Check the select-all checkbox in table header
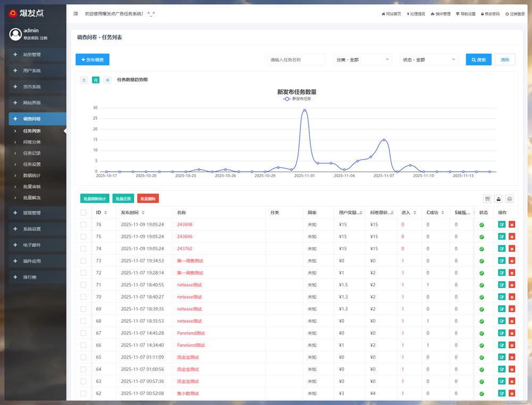Screen dimensions: 532x405 pyautogui.click(x=83, y=213)
